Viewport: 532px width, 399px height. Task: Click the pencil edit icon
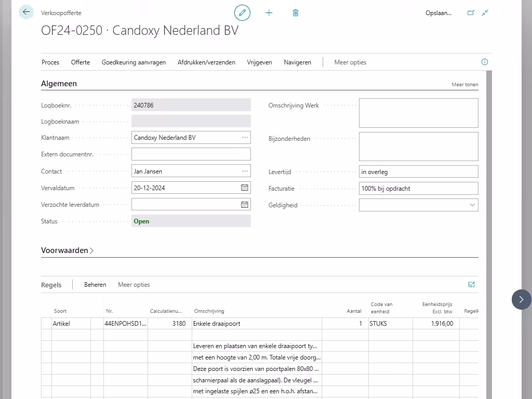(242, 12)
